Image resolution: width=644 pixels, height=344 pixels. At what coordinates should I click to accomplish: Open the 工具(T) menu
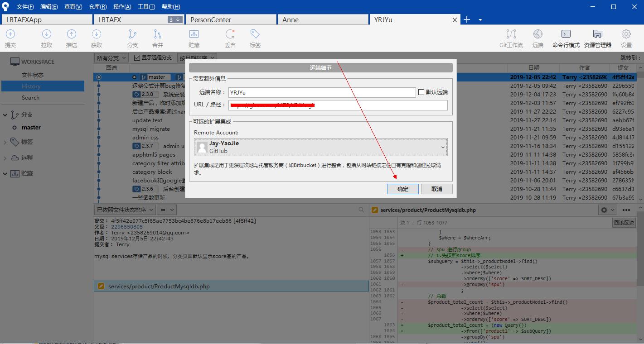(146, 7)
